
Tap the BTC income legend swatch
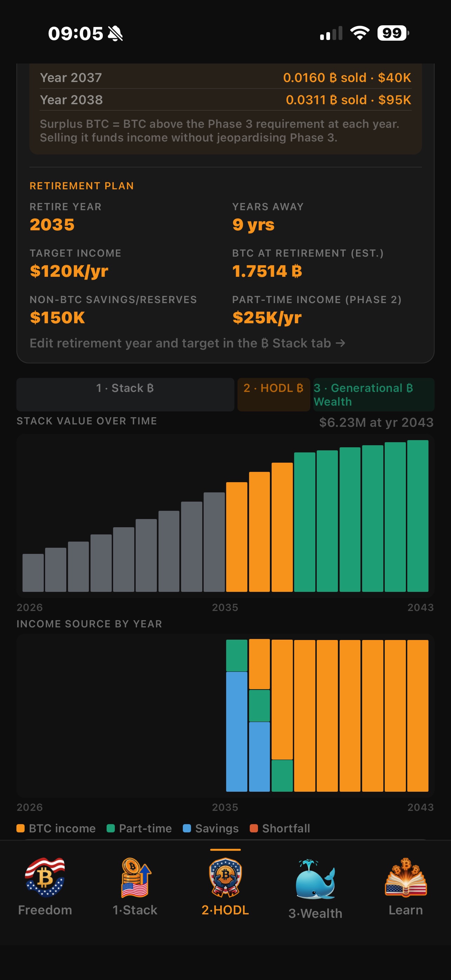(x=21, y=828)
